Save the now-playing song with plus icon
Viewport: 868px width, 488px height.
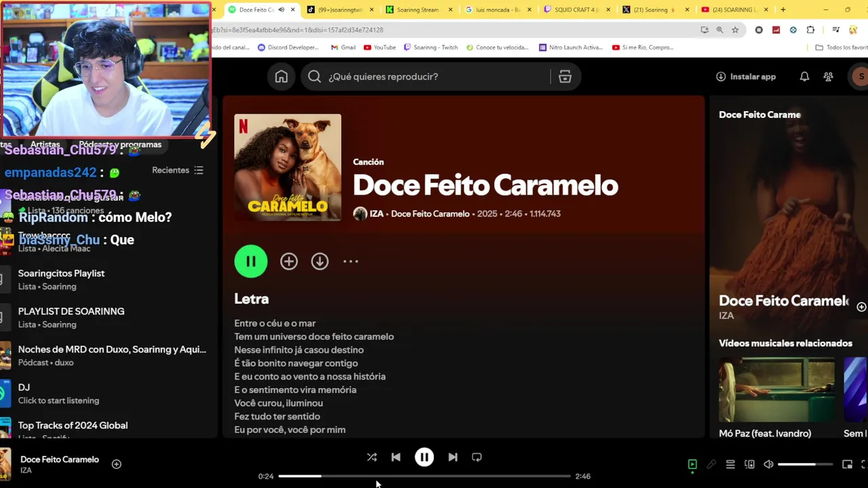(117, 464)
